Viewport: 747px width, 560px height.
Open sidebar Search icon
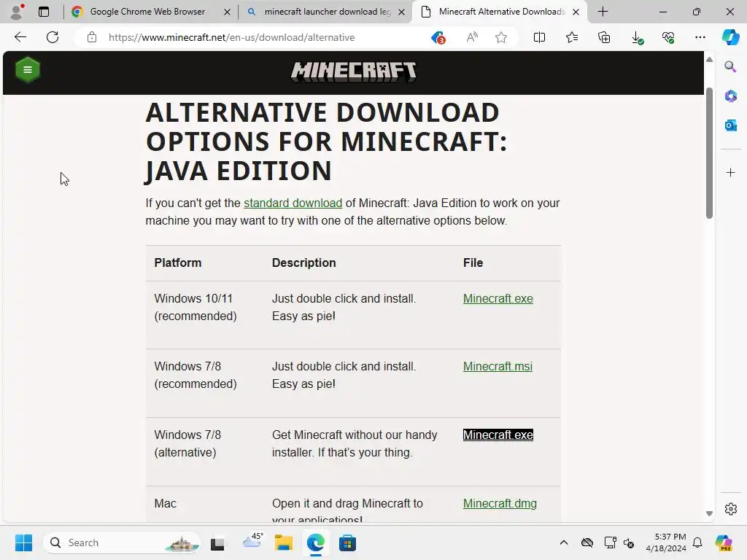(x=730, y=66)
